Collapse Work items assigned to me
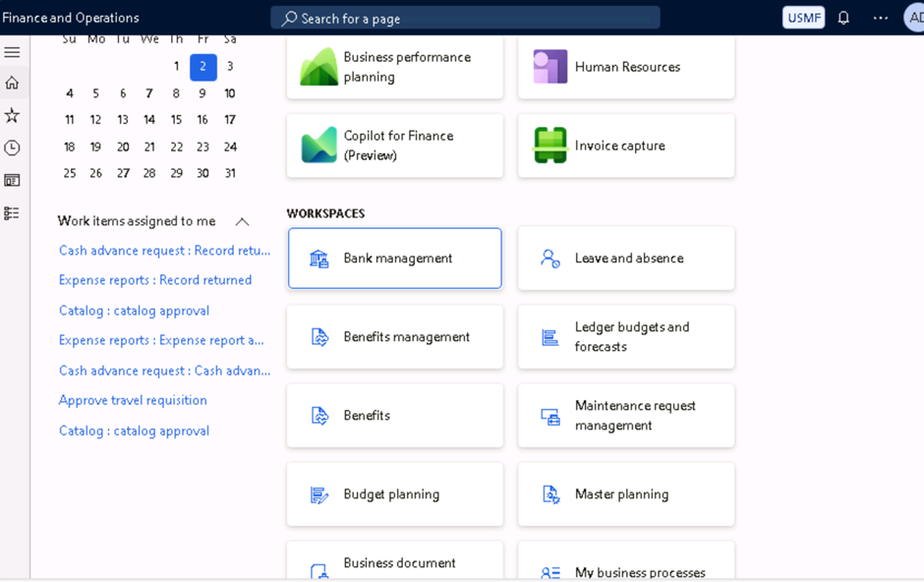The width and height of the screenshot is (924, 582). tap(242, 221)
